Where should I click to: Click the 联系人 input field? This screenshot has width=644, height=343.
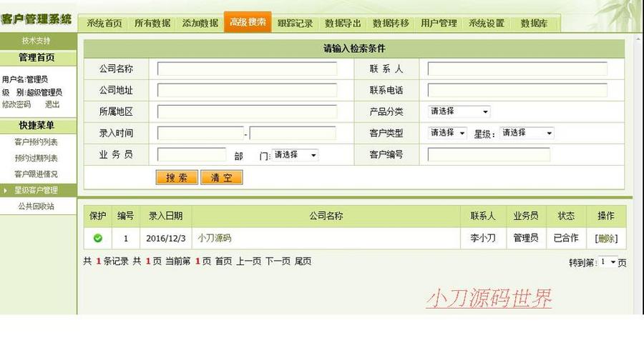[517, 69]
